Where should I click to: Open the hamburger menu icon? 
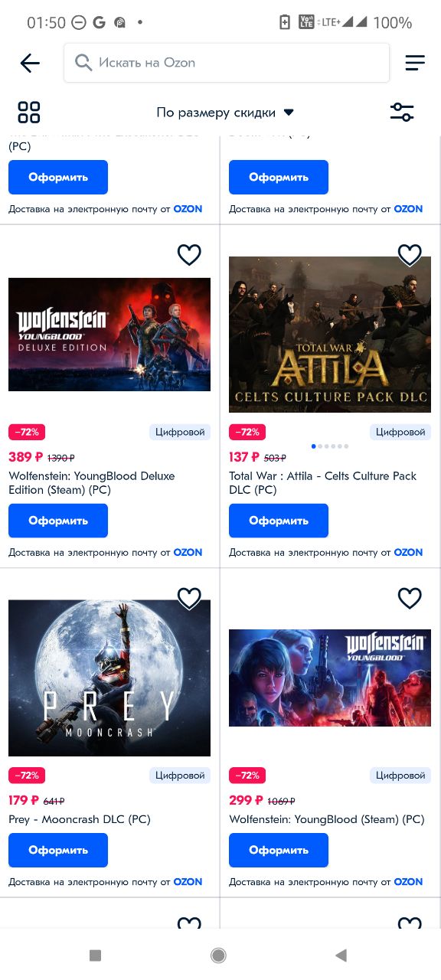tap(415, 63)
